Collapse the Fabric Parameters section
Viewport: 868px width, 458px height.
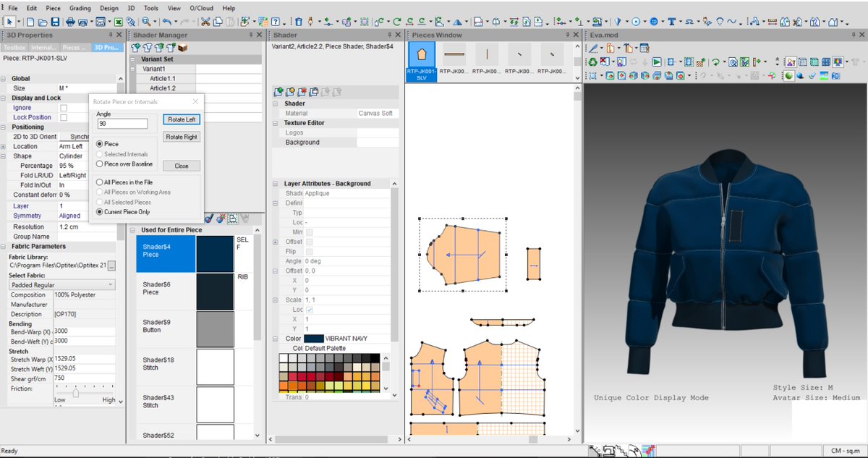click(3, 247)
